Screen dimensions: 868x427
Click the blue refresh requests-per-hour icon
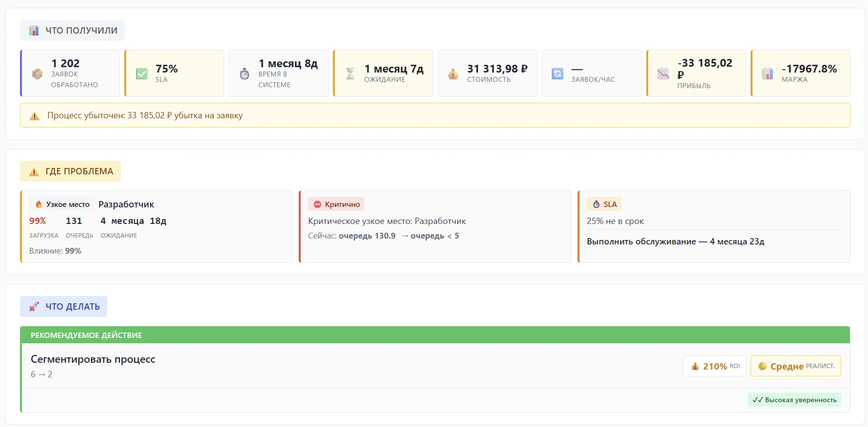click(x=558, y=74)
